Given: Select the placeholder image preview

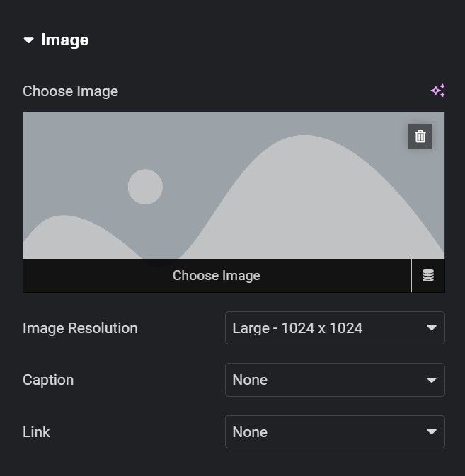Looking at the screenshot, I should (234, 185).
